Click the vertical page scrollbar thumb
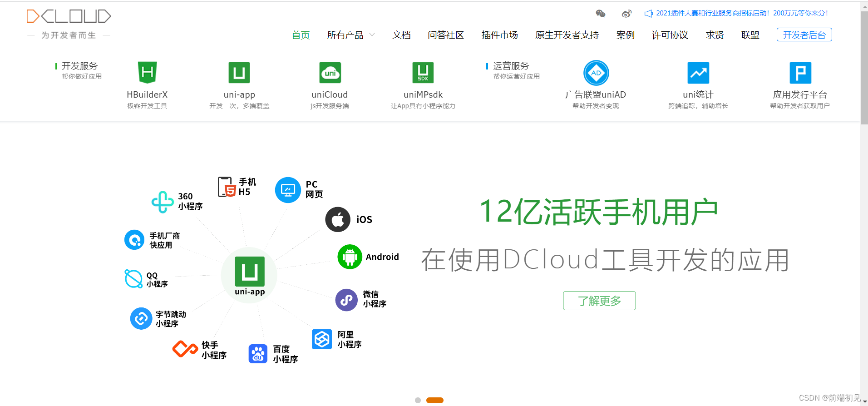This screenshot has width=868, height=406. [x=864, y=67]
